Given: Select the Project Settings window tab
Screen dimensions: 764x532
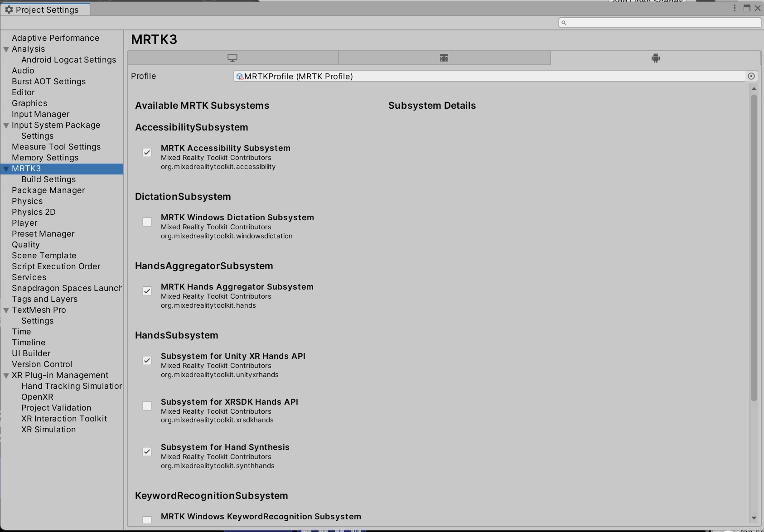Looking at the screenshot, I should (45, 10).
